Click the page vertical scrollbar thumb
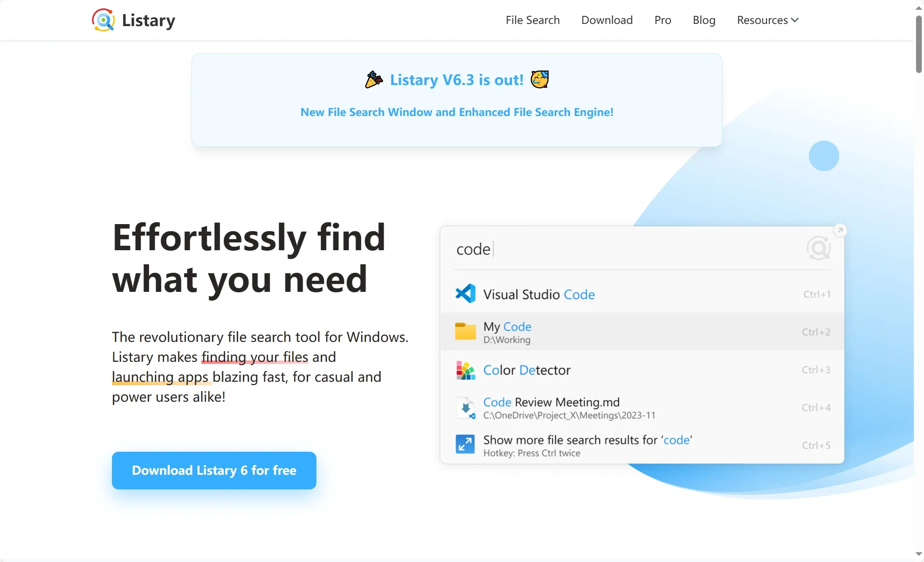 [x=919, y=44]
